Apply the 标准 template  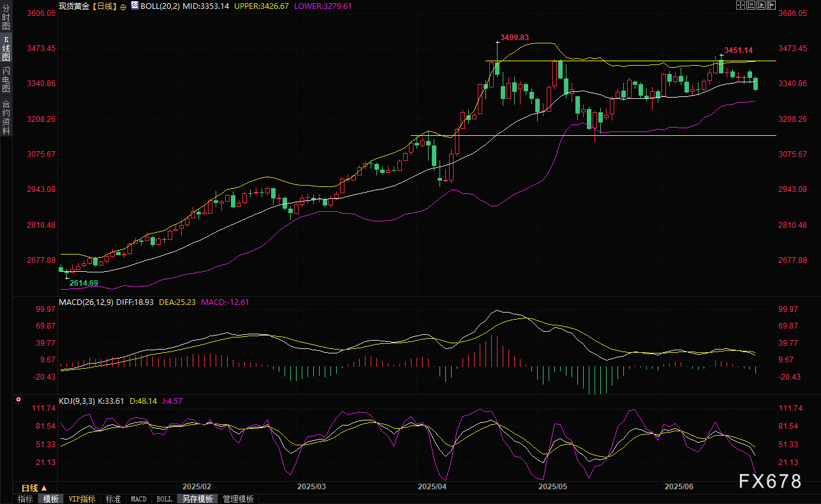click(113, 499)
